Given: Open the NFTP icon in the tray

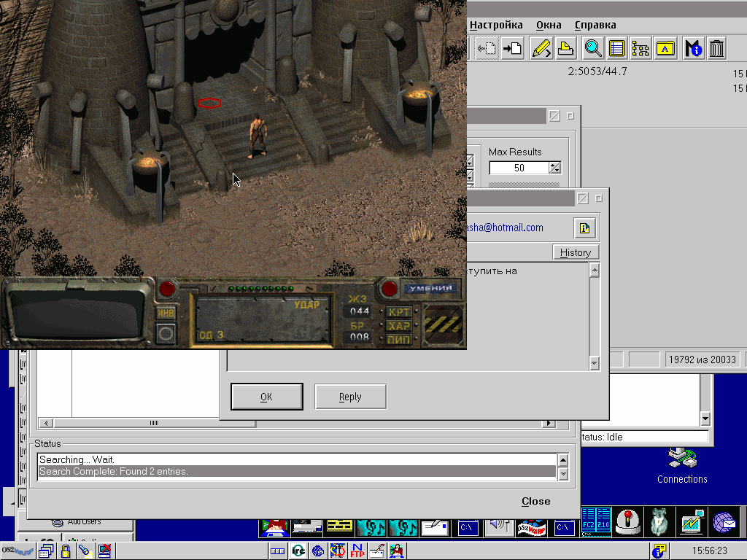Looking at the screenshot, I should pyautogui.click(x=357, y=551).
